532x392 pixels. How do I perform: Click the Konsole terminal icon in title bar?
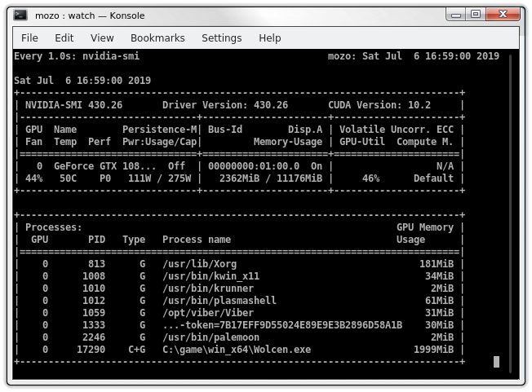(20, 15)
